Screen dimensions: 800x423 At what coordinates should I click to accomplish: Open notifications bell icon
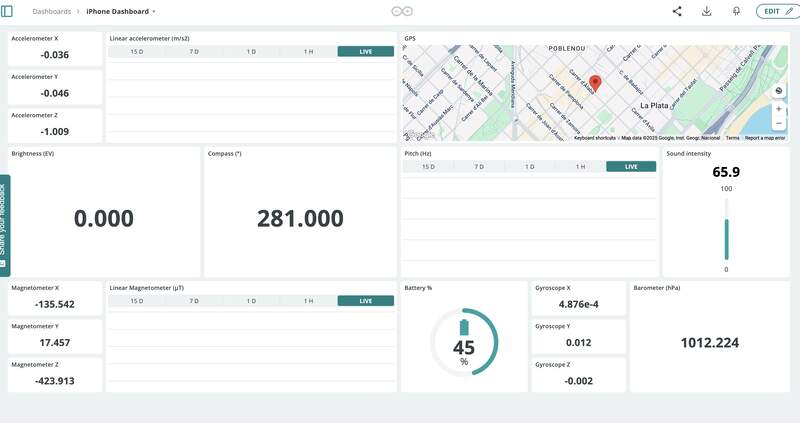[736, 11]
